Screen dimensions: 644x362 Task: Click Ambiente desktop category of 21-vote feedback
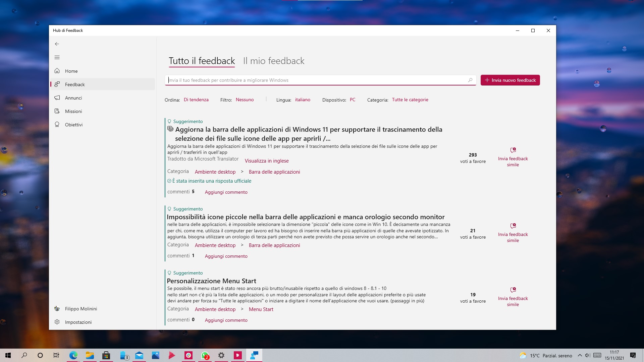(x=215, y=245)
